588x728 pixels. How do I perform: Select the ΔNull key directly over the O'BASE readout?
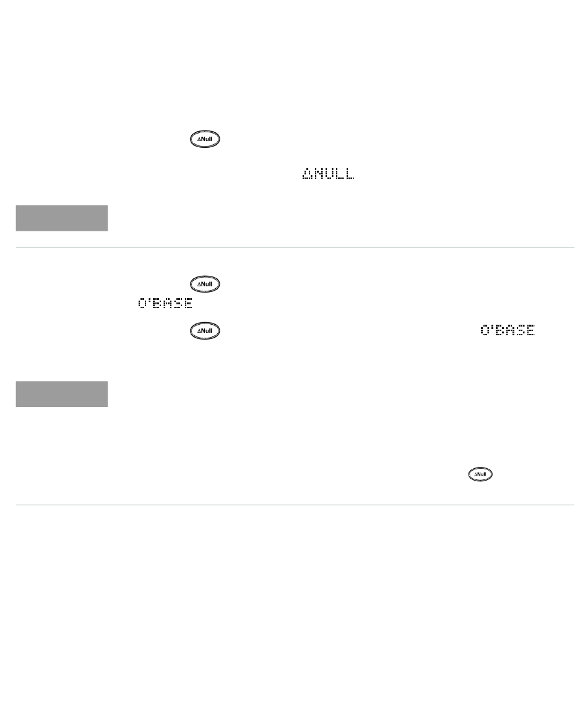pos(205,284)
